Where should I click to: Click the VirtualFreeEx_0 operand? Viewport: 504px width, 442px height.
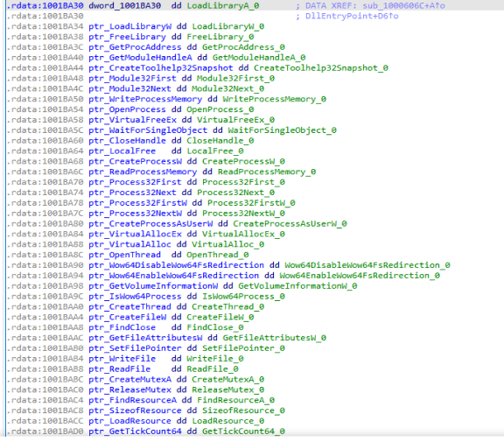pyautogui.click(x=235, y=120)
